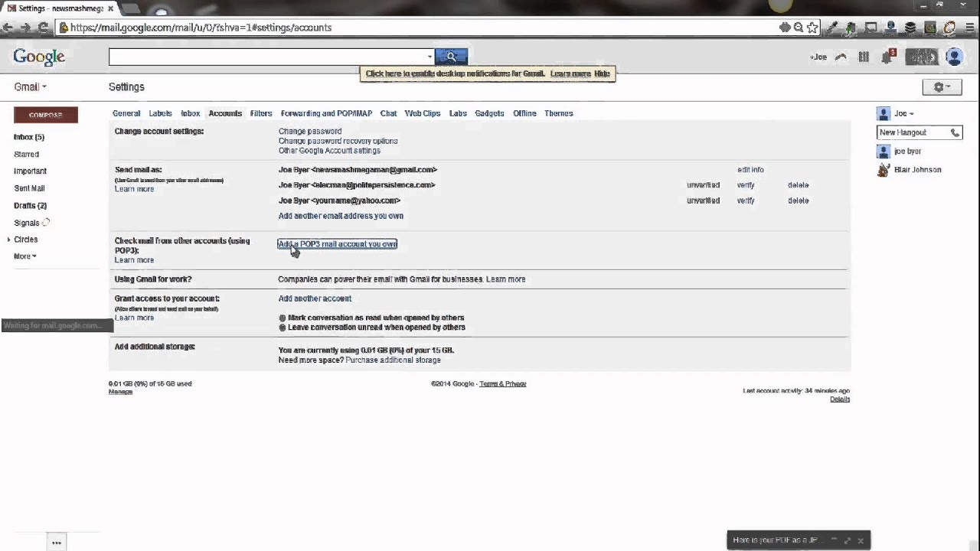Open the search options dropdown arrow

click(430, 57)
